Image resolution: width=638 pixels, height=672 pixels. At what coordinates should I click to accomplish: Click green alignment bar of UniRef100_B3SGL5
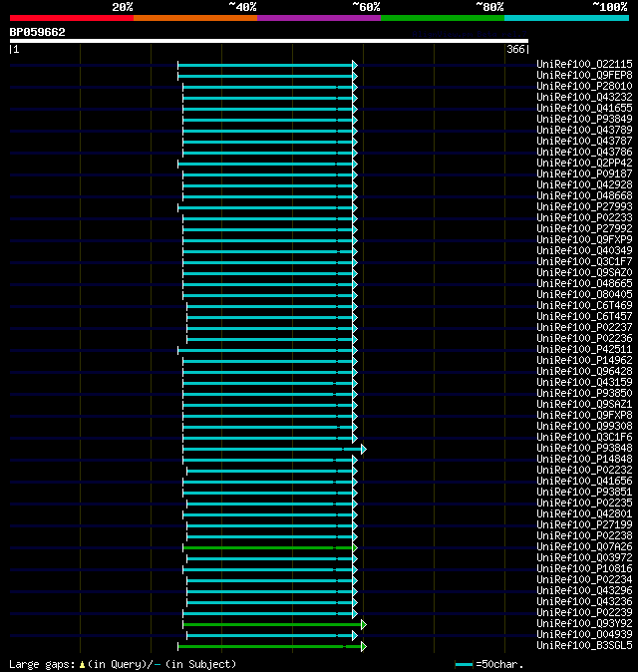[270, 646]
